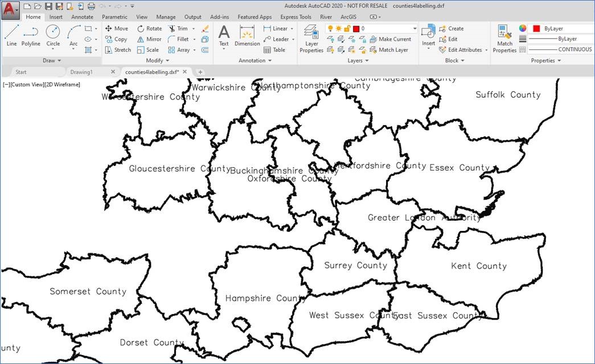Click the Trim tool
Screen dimensions: 595x364
tap(178, 28)
